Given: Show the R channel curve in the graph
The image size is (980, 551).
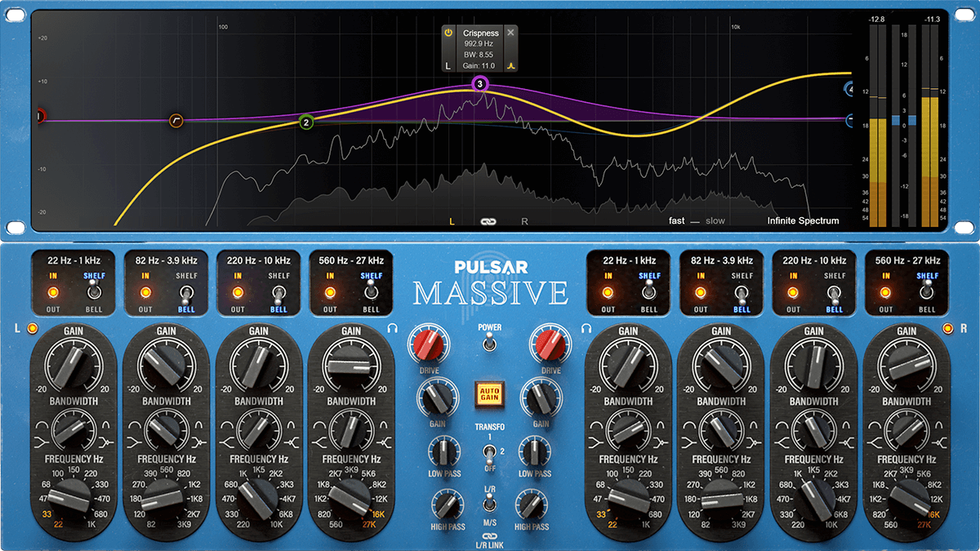Looking at the screenshot, I should pyautogui.click(x=524, y=220).
